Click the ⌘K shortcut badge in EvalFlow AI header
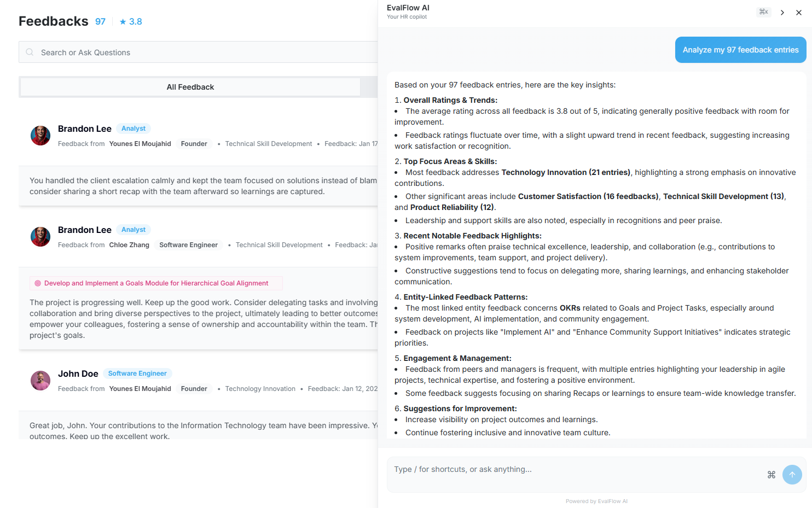The width and height of the screenshot is (812, 508). [764, 12]
